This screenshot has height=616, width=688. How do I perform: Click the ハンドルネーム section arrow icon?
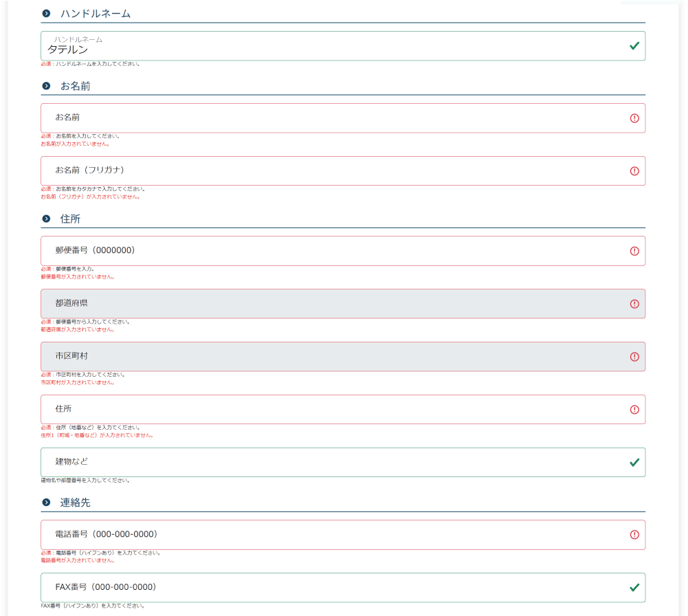tap(46, 14)
